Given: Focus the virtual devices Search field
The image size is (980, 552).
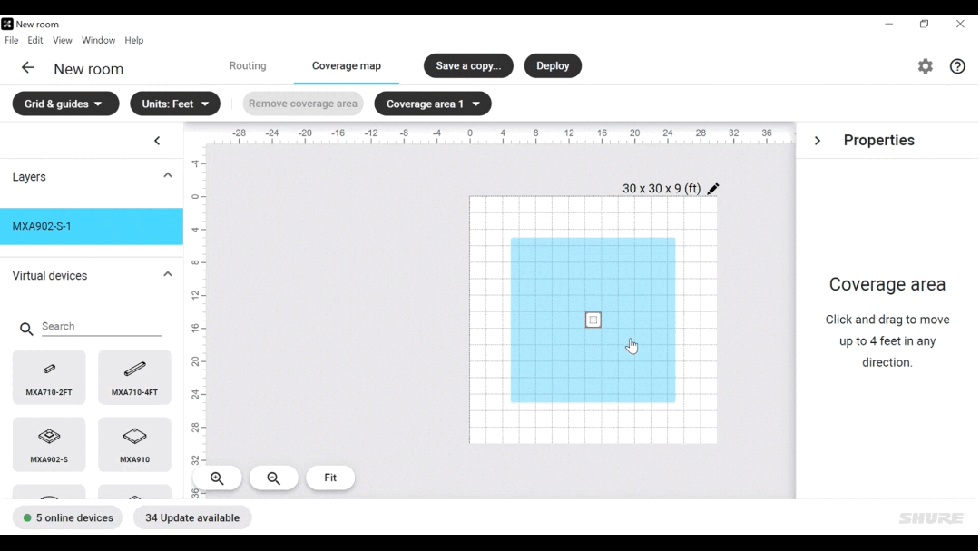Looking at the screenshot, I should [x=102, y=326].
